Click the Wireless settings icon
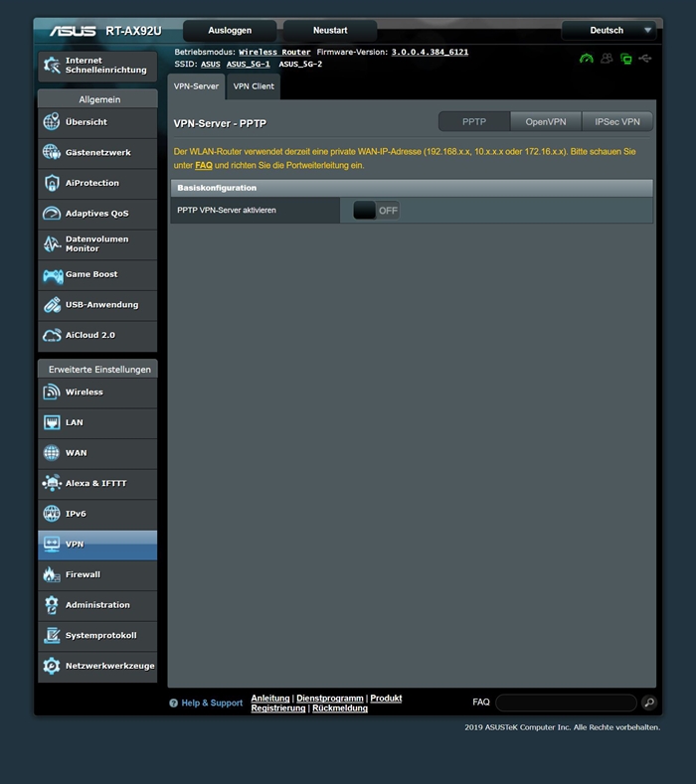Viewport: 696px width, 784px height. [52, 392]
